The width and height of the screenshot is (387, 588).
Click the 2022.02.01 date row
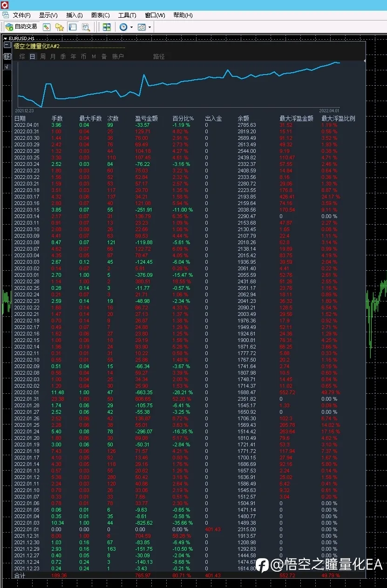tap(27, 392)
